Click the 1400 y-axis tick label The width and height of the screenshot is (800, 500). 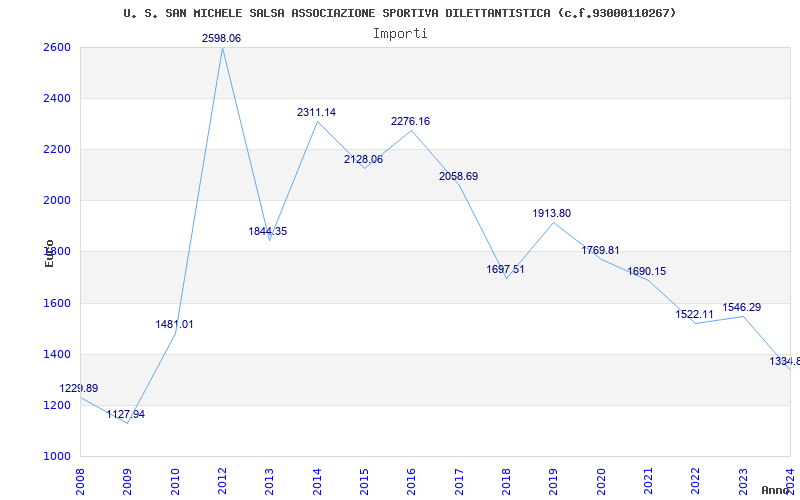55,354
